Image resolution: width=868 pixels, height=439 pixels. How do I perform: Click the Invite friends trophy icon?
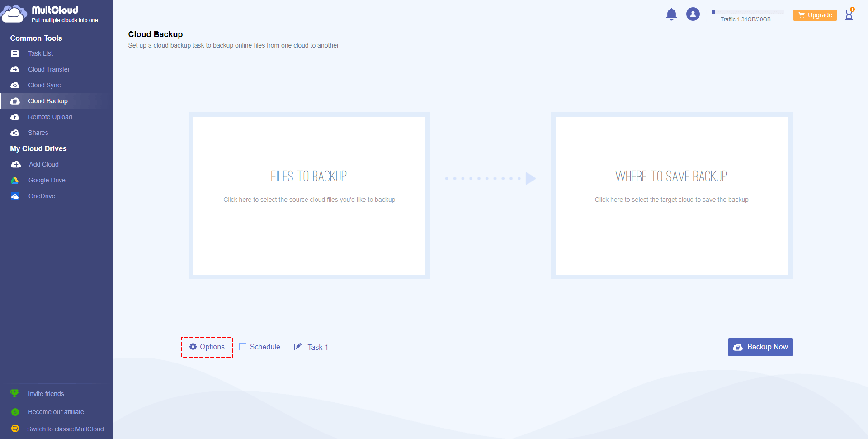(x=15, y=393)
